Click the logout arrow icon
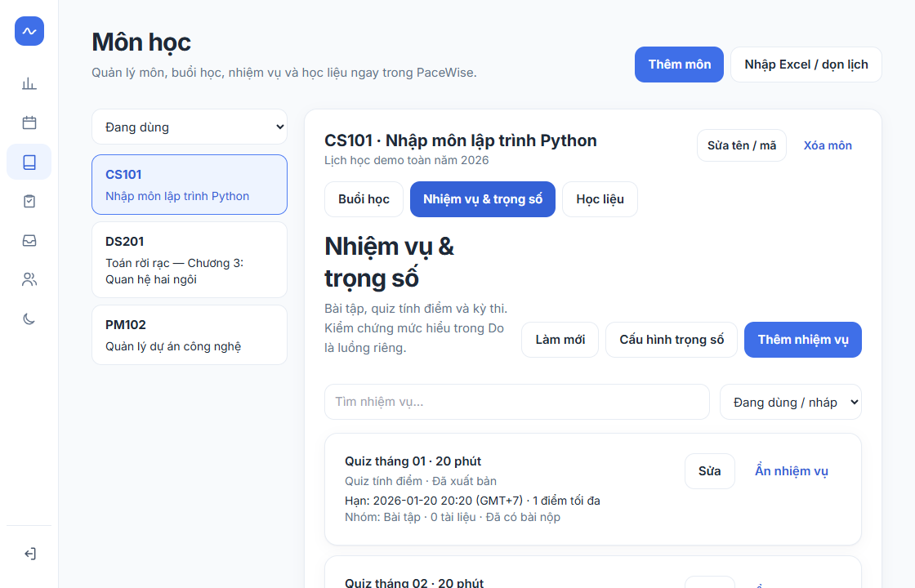The height and width of the screenshot is (588, 915). coord(29,554)
